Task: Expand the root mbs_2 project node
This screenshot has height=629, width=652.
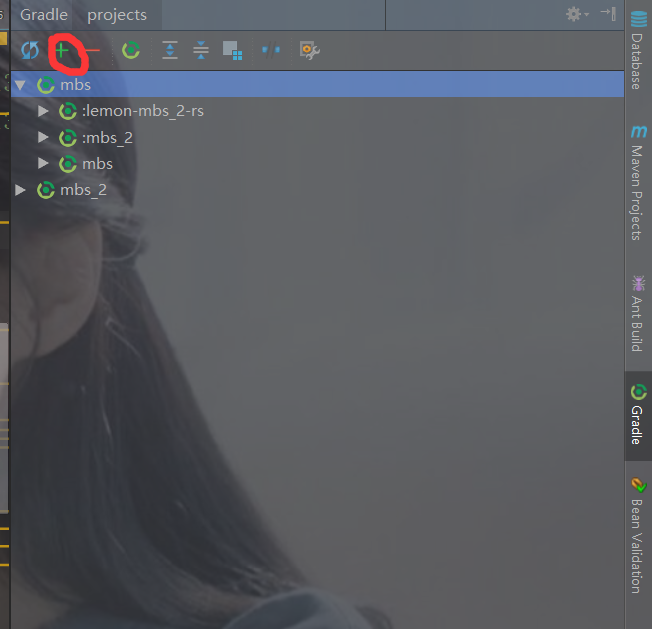Action: coord(20,190)
